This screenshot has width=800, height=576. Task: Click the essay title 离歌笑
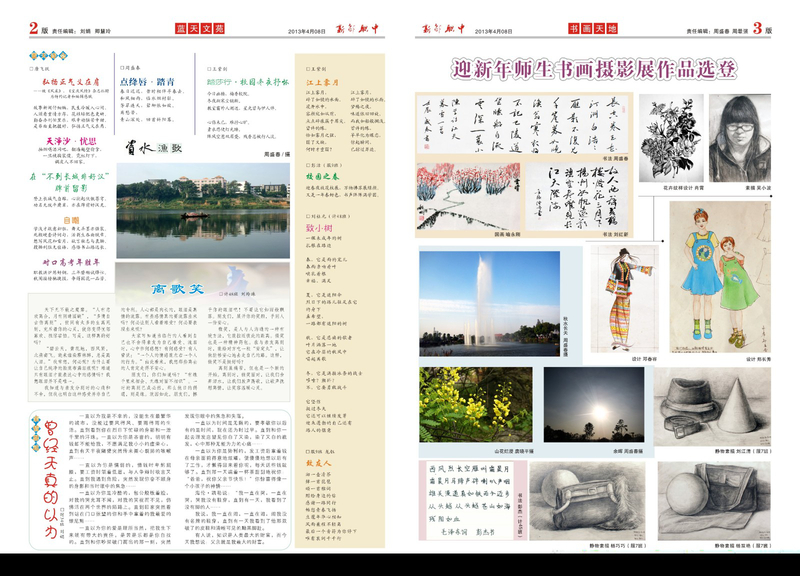tap(178, 289)
